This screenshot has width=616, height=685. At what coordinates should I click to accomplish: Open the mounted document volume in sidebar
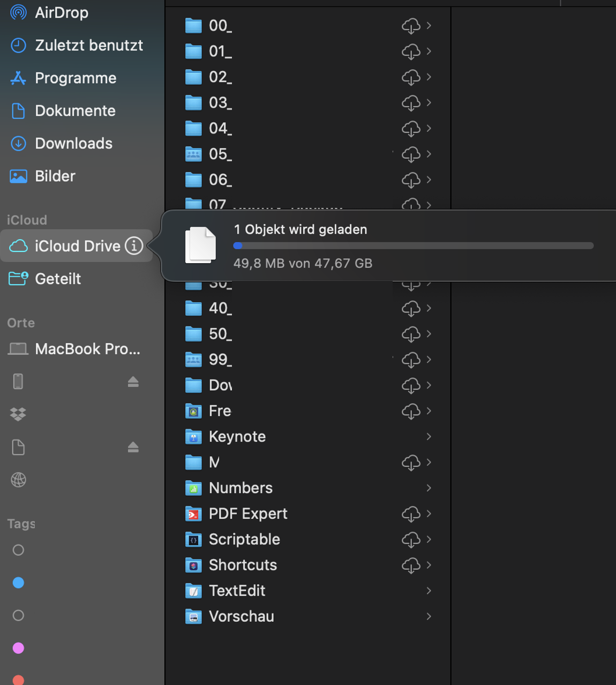(18, 447)
